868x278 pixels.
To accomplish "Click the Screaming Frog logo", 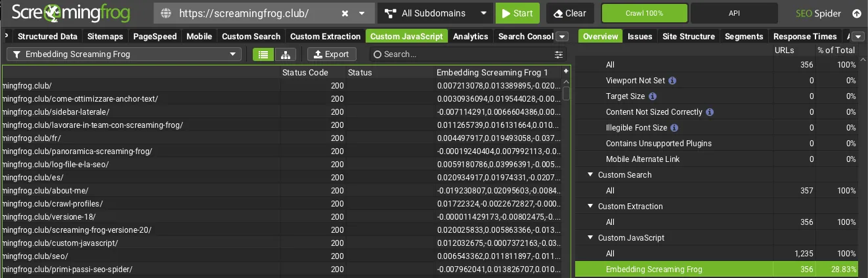I will 70,13.
